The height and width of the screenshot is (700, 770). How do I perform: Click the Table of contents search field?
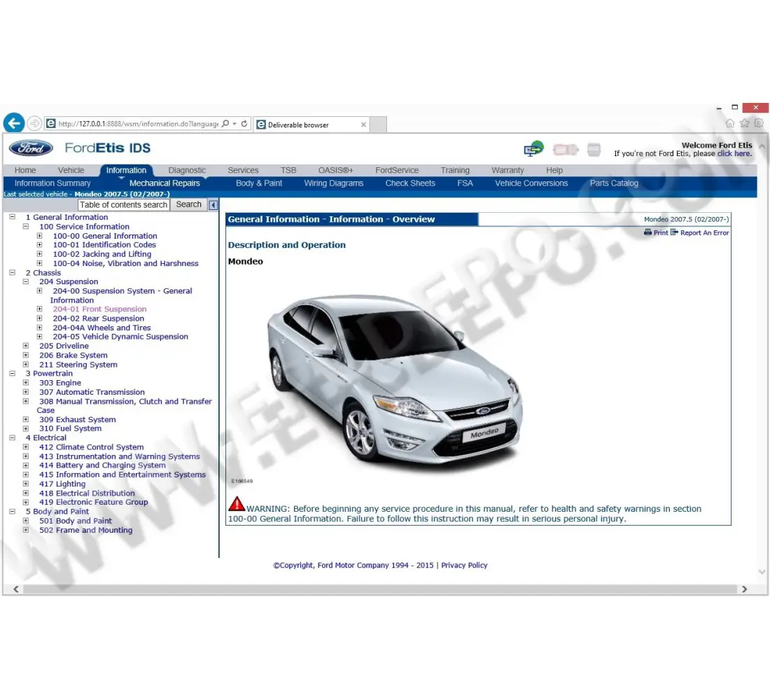coord(123,205)
